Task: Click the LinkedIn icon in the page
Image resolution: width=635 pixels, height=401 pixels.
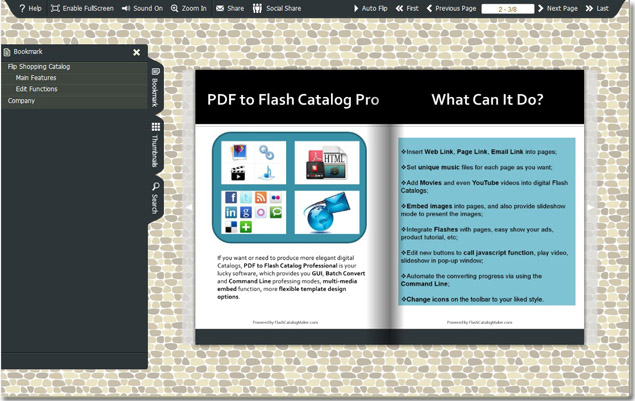Action: 231,212
